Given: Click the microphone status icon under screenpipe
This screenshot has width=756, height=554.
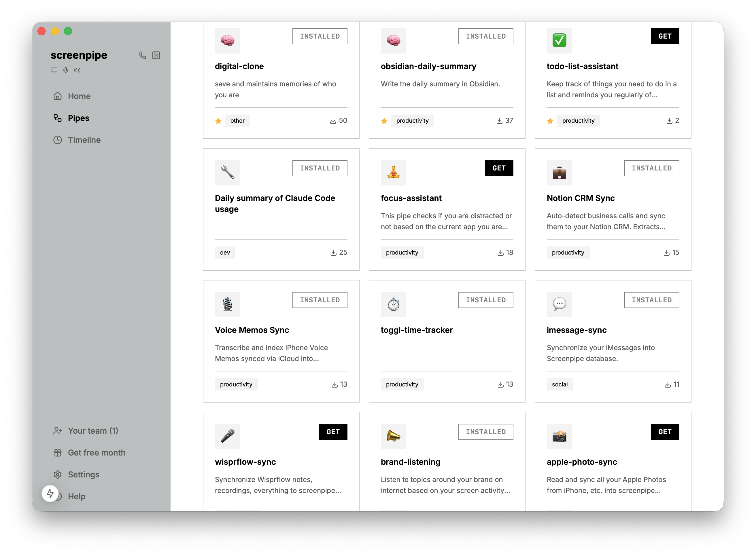Looking at the screenshot, I should tap(66, 70).
